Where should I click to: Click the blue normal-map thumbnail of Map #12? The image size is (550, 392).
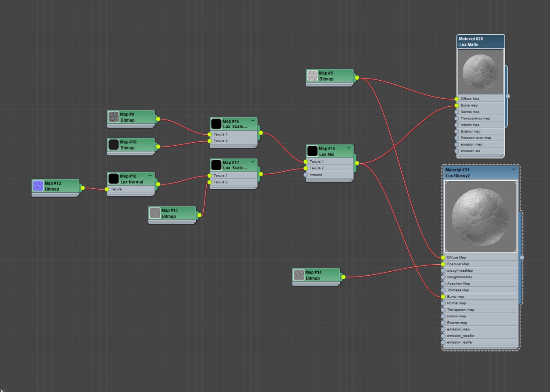(x=38, y=186)
